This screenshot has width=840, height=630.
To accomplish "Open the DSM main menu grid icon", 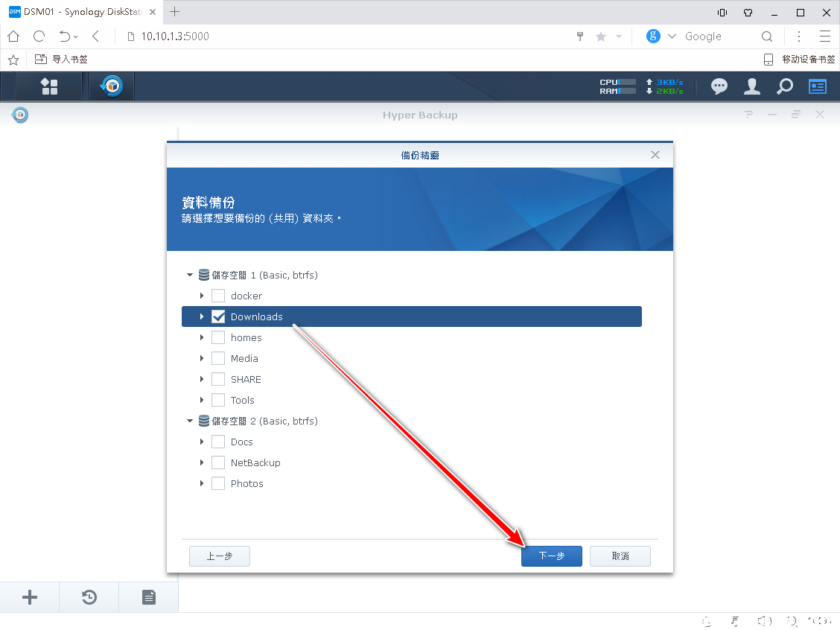I will (49, 86).
